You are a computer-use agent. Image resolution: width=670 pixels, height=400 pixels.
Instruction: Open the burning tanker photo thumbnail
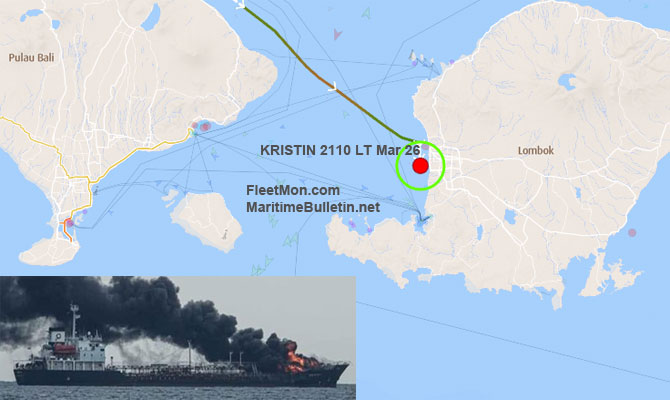pyautogui.click(x=178, y=338)
